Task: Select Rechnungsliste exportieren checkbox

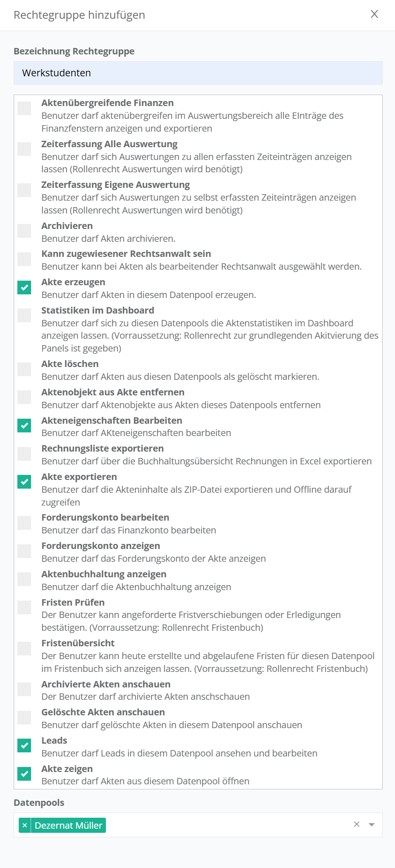Action: 24,454
